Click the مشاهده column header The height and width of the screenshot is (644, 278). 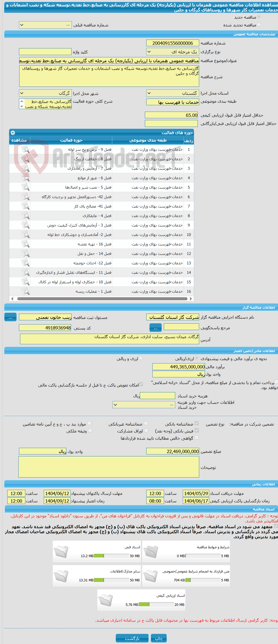[x=19, y=140]
